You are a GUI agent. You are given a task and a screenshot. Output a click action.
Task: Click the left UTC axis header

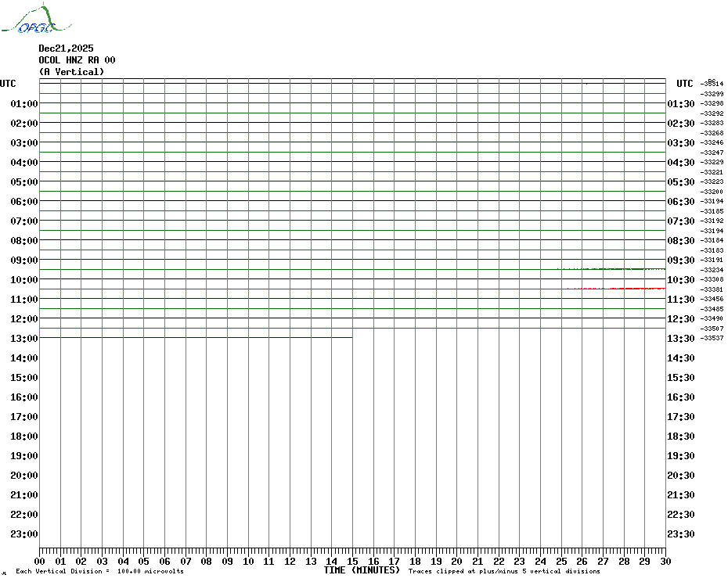pos(8,84)
